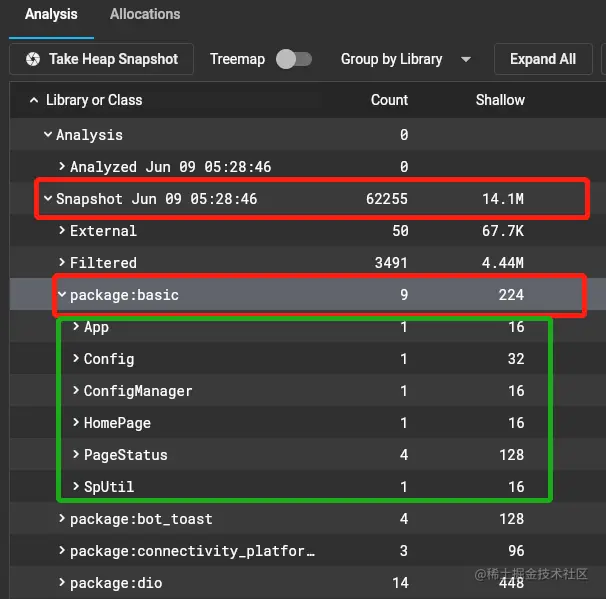Click the Expand All button
606x599 pixels.
[543, 59]
